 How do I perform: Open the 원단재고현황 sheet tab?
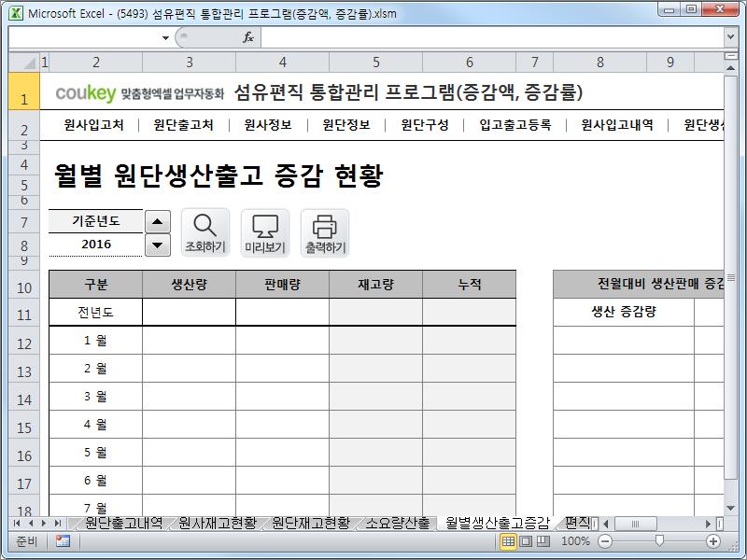coord(311,524)
